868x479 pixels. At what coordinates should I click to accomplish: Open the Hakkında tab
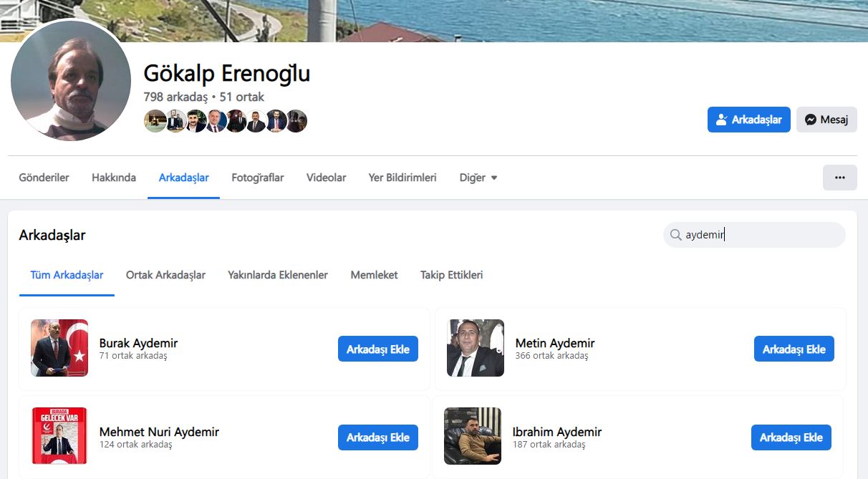(114, 178)
